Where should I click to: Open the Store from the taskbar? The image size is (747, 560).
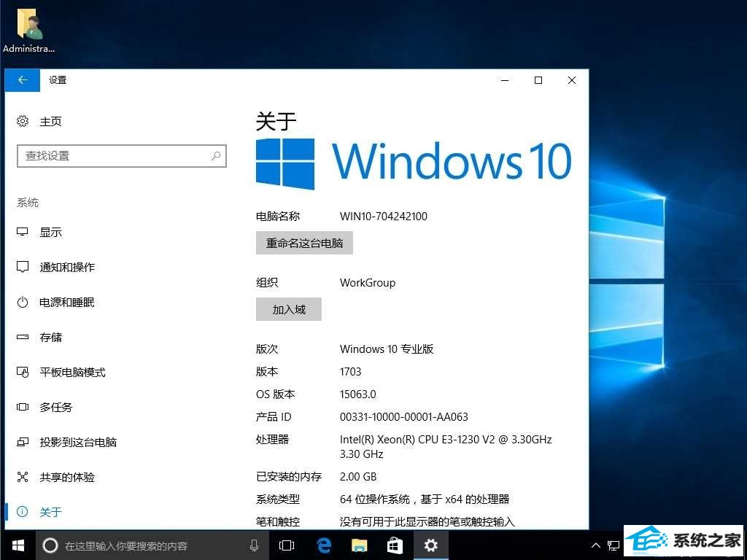(395, 545)
